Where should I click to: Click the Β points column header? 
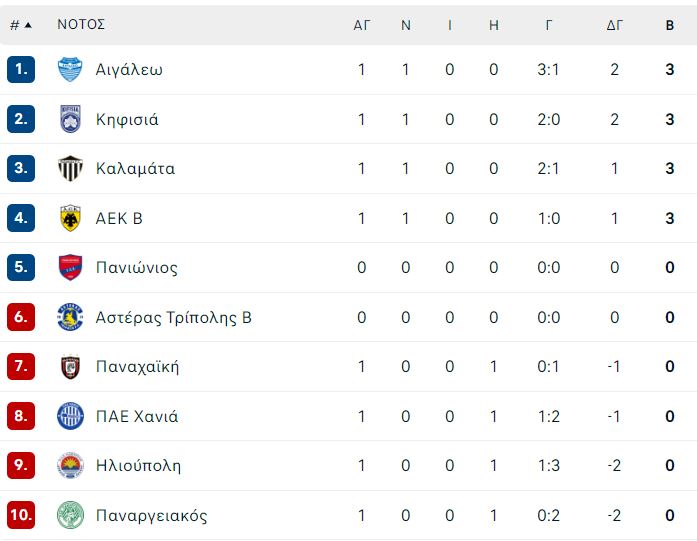tap(669, 25)
